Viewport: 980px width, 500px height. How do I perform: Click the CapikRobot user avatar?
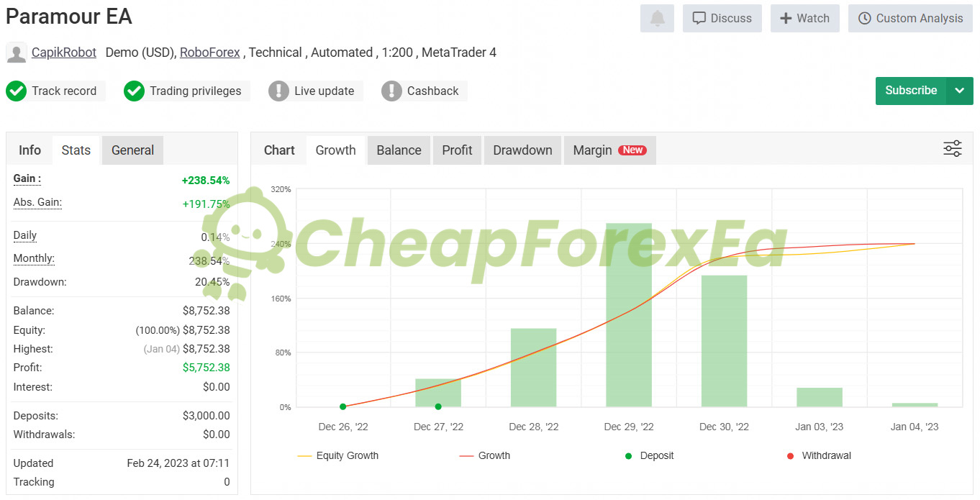tap(17, 53)
